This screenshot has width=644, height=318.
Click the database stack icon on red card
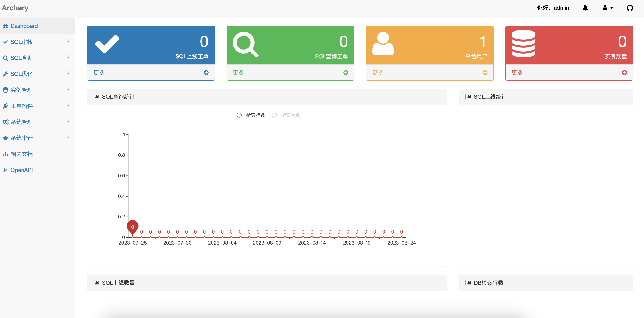click(523, 44)
